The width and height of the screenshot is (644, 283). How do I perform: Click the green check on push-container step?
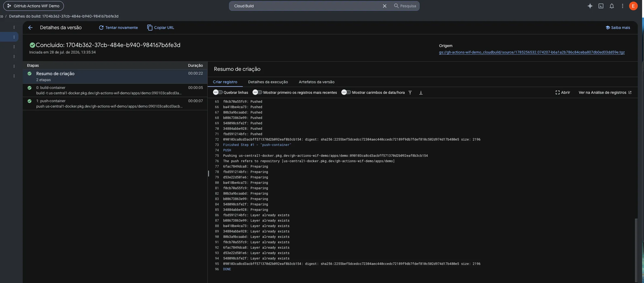30,101
